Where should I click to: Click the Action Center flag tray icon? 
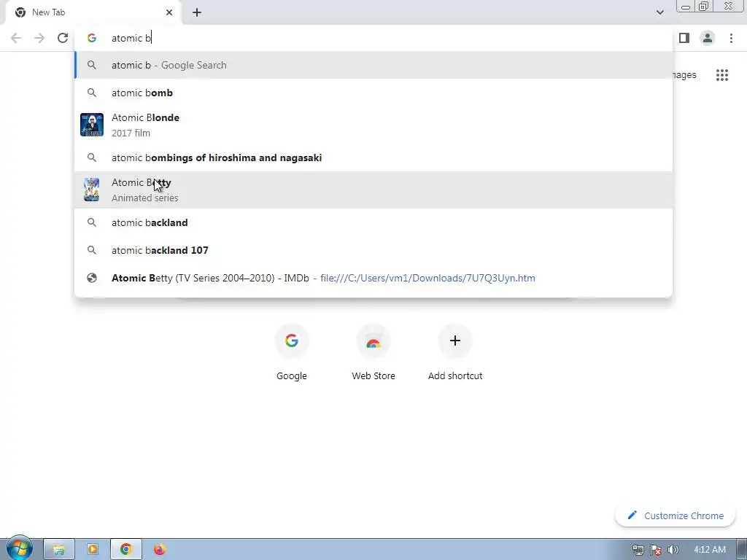[656, 550]
